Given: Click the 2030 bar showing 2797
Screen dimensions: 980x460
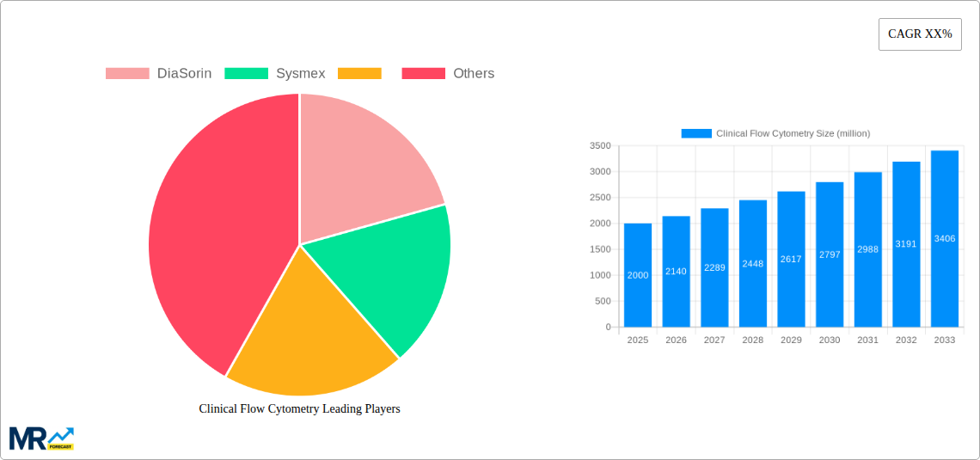Looking at the screenshot, I should pos(830,255).
